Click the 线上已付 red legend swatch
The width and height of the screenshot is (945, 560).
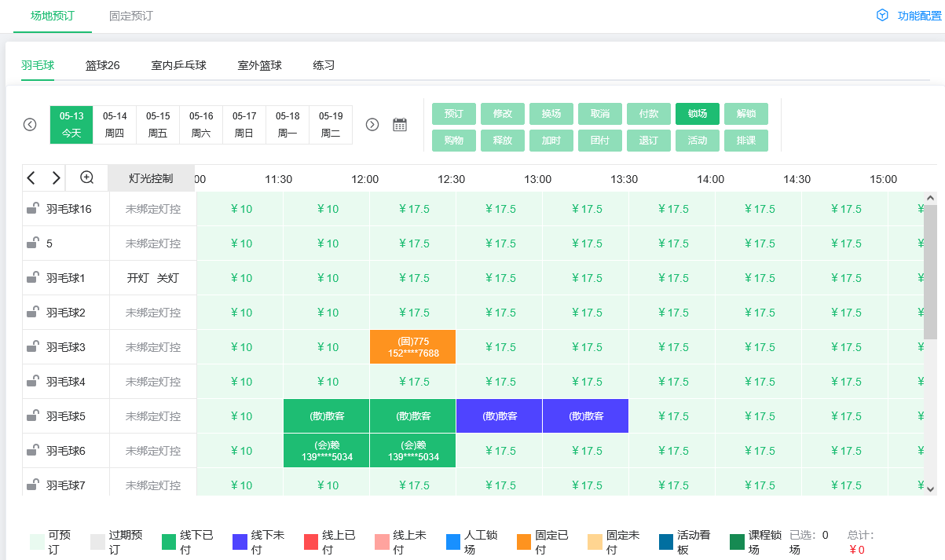click(x=312, y=542)
